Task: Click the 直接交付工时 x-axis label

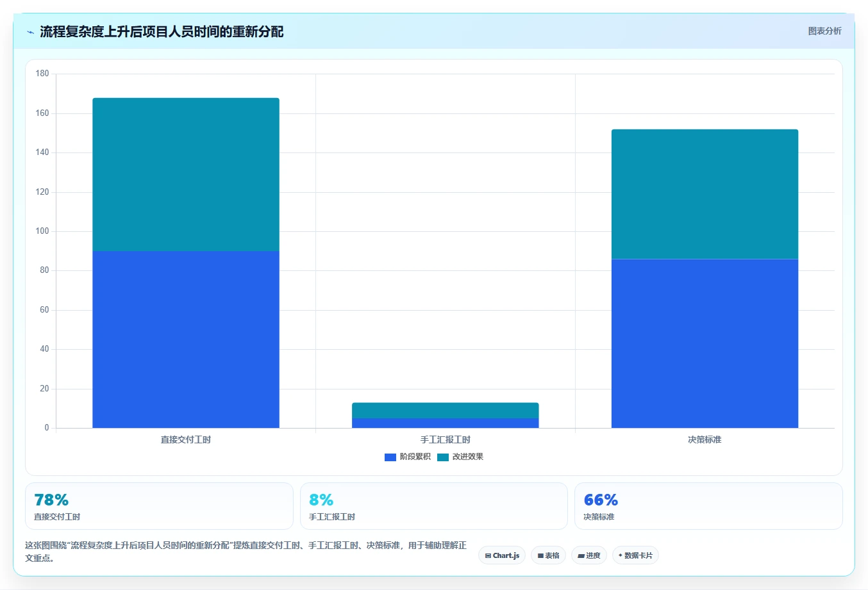Action: (x=186, y=439)
